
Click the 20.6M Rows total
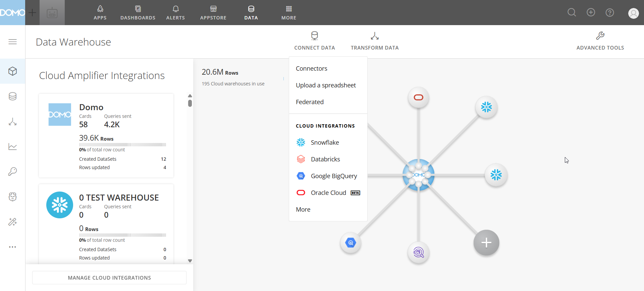tap(220, 72)
